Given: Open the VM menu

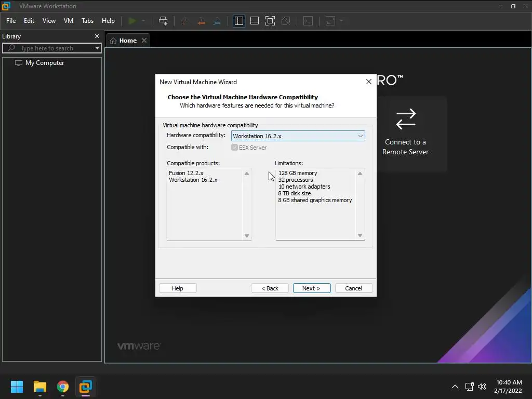Looking at the screenshot, I should [69, 21].
